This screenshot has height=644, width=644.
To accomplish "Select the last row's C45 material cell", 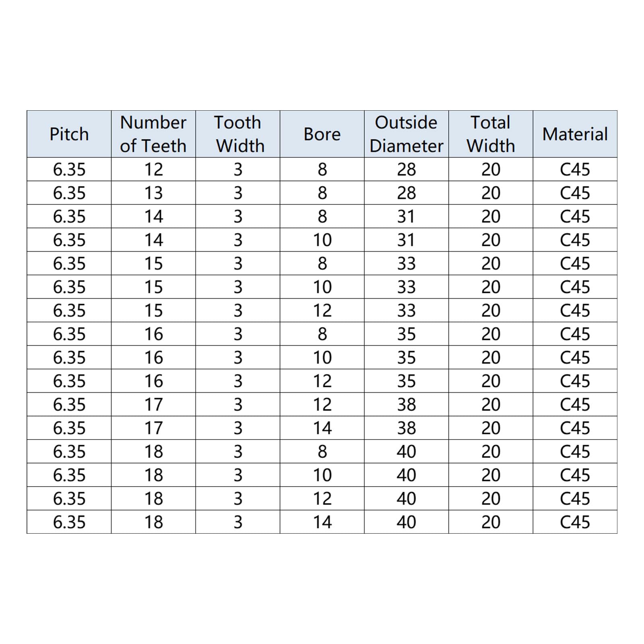I will coord(575,522).
